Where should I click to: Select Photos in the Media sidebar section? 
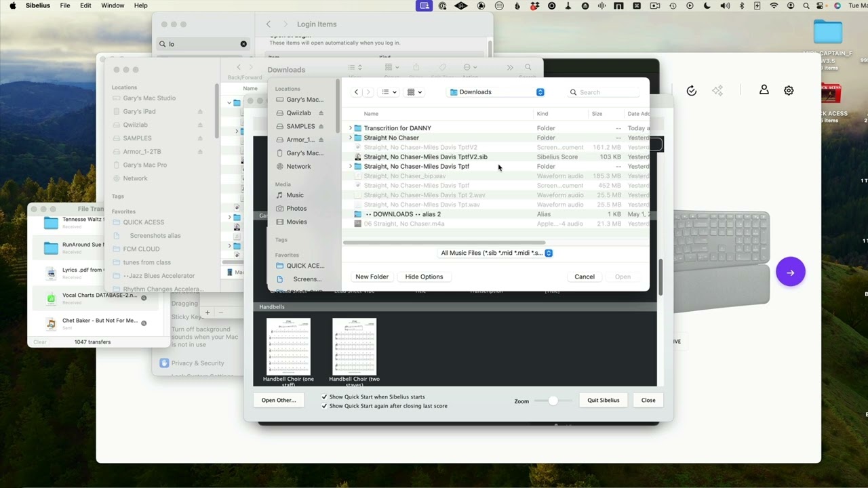click(296, 208)
